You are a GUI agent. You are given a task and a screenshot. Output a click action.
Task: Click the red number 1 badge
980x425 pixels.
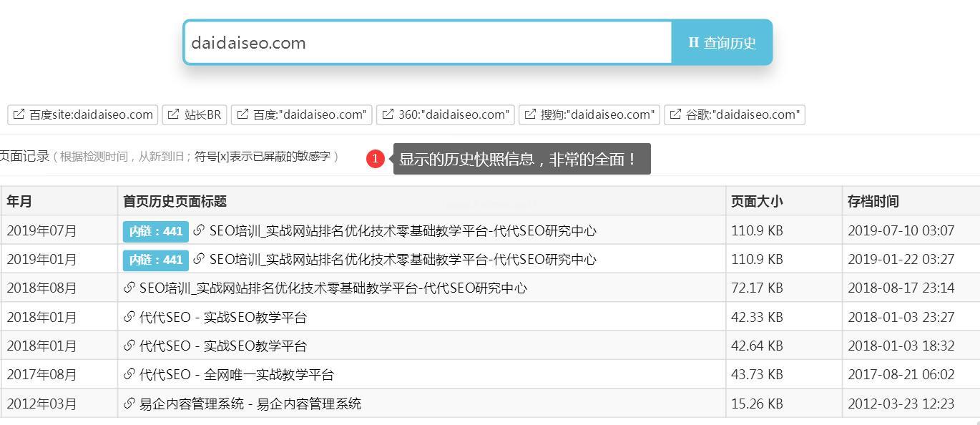coord(376,159)
